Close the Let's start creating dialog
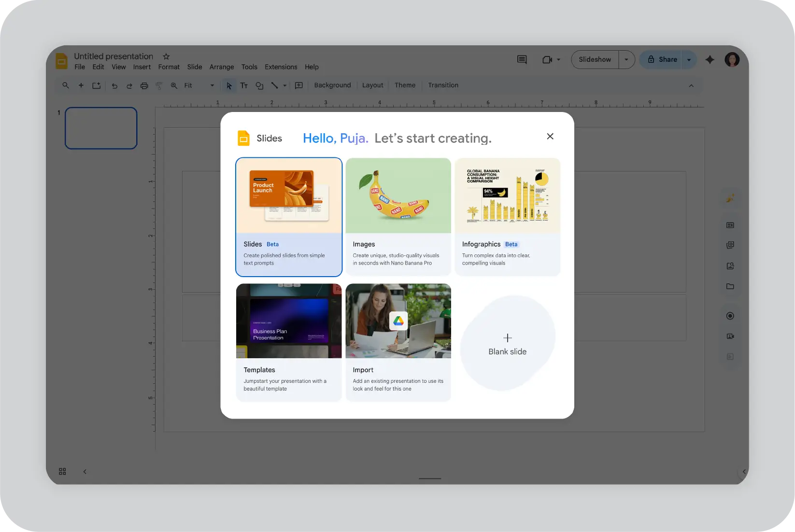795x532 pixels. [x=550, y=137]
